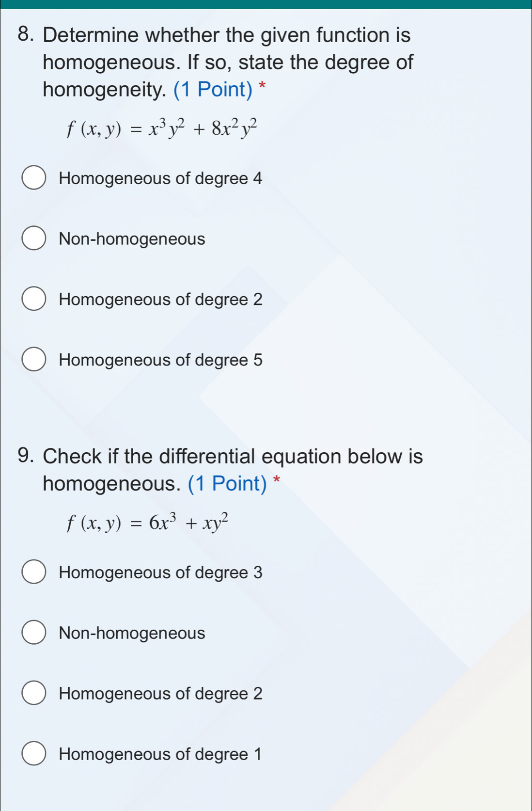Select 'Homogeneous of degree 2' radio in question 9

(34, 693)
